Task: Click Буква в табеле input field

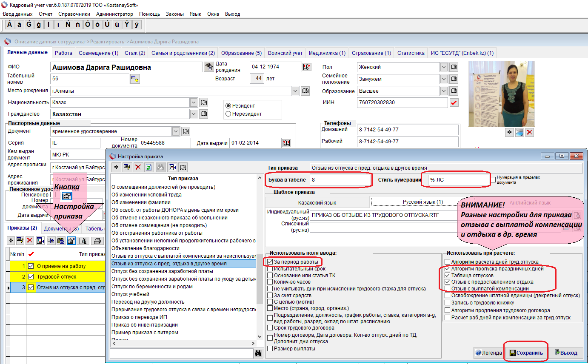Action: coord(341,180)
